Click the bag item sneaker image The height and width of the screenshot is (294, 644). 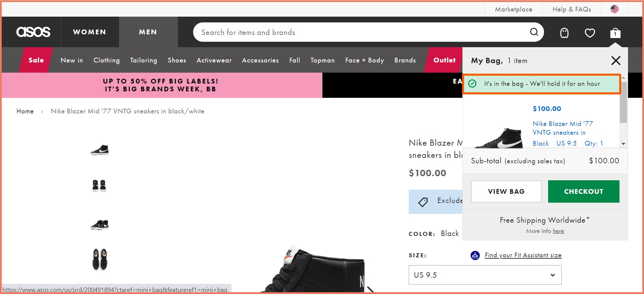click(499, 138)
